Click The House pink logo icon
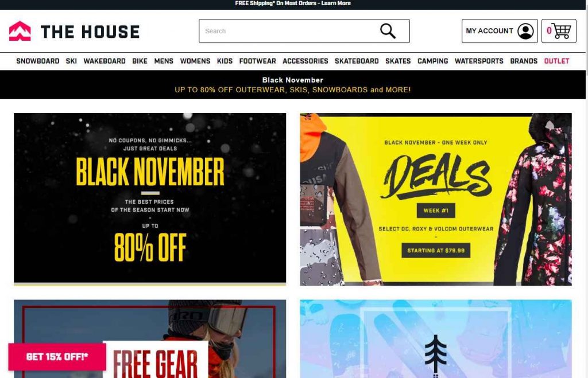Viewport: 588px width, 378px height. 20,31
